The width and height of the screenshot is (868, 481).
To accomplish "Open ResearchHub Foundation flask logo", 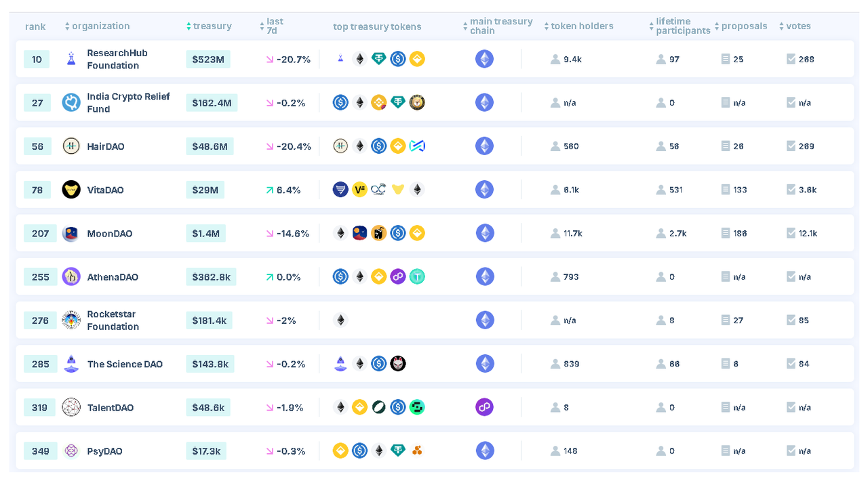I will click(71, 59).
